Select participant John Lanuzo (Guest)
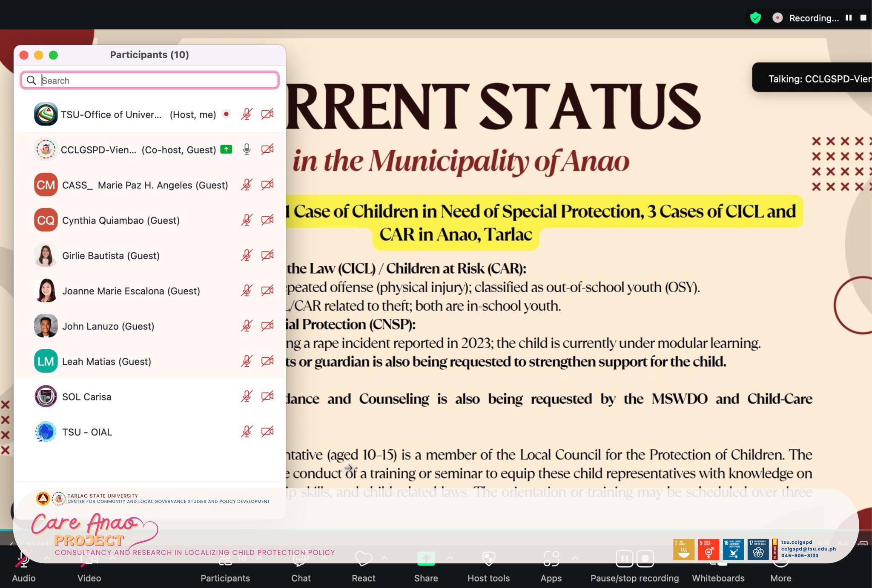 (x=149, y=326)
